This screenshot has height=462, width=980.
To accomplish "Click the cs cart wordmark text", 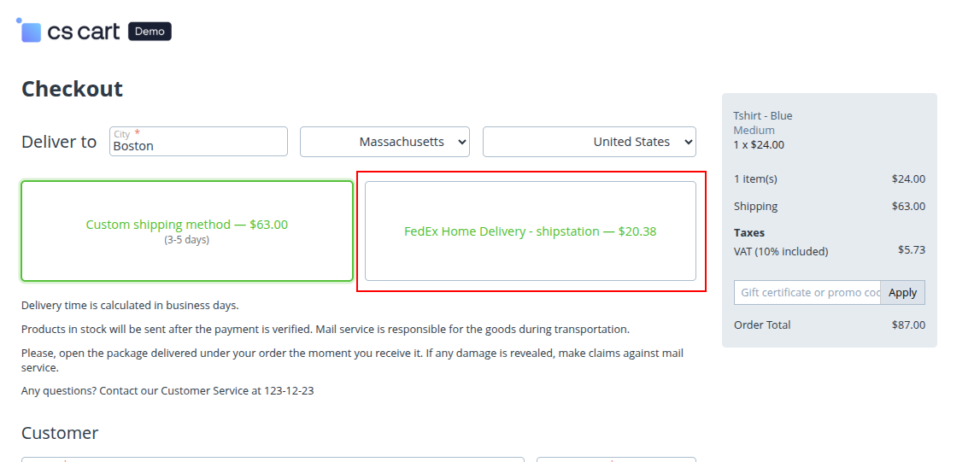I will click(84, 32).
